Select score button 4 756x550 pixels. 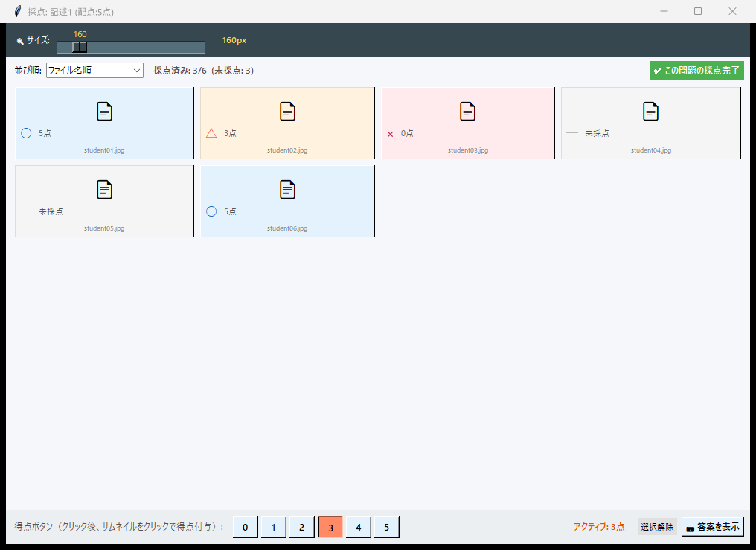[358, 527]
